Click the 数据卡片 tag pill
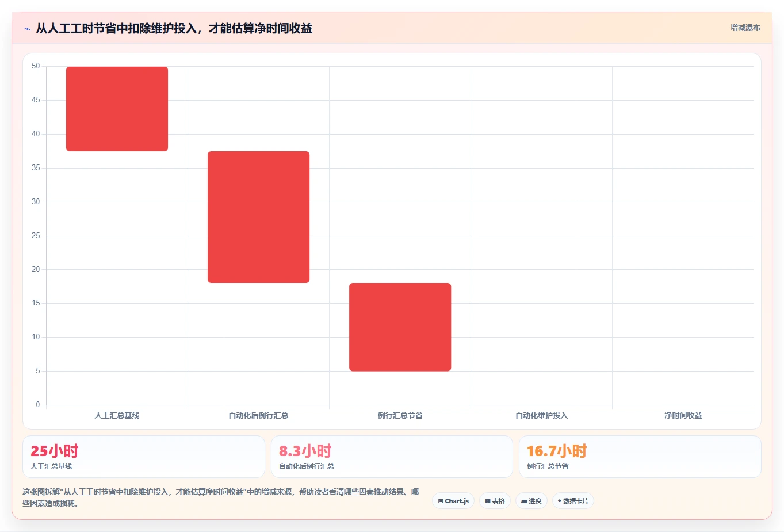Viewport: 784px width, 532px height. (573, 501)
